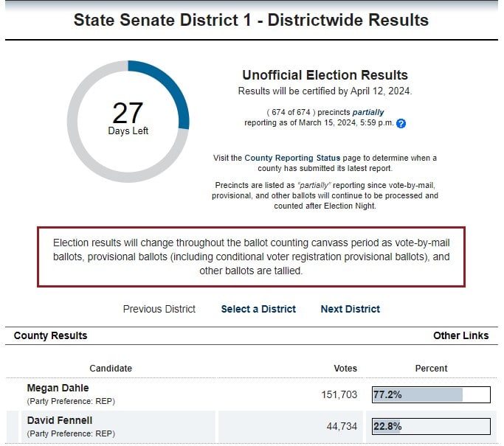This screenshot has width=504, height=446.
Task: Navigate to Next District
Action: click(x=351, y=309)
